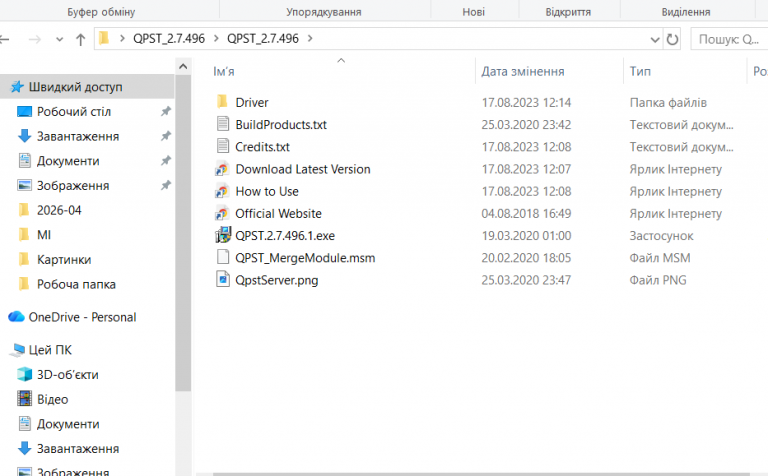Click date 04.08.2018 16:49
768x476 pixels.
coord(526,214)
